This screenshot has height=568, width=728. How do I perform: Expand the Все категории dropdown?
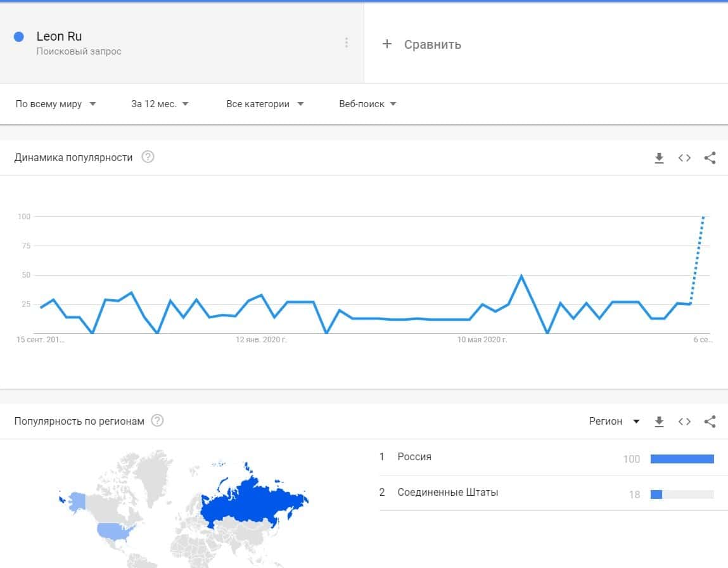click(x=265, y=104)
